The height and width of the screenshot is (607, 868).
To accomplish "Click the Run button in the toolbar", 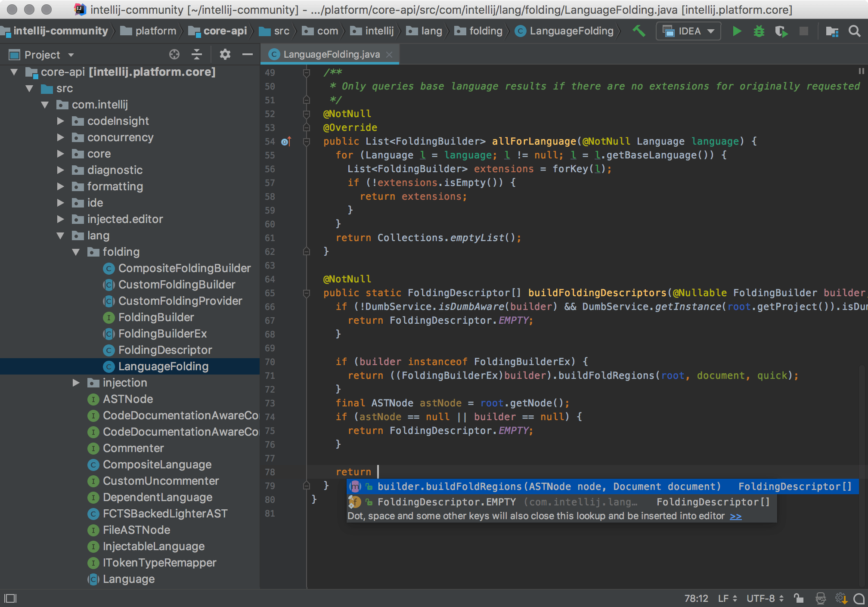I will pyautogui.click(x=736, y=32).
